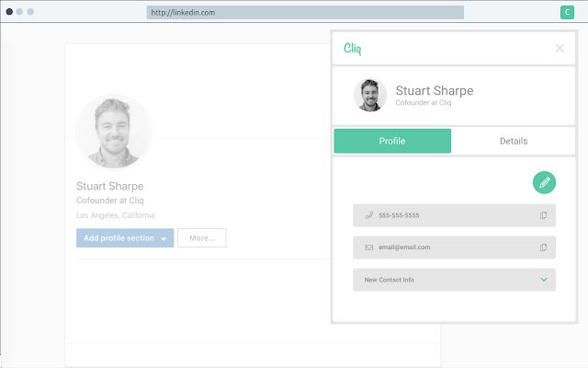Click the large LinkedIn profile photo
This screenshot has height=368, width=588.
(x=114, y=132)
